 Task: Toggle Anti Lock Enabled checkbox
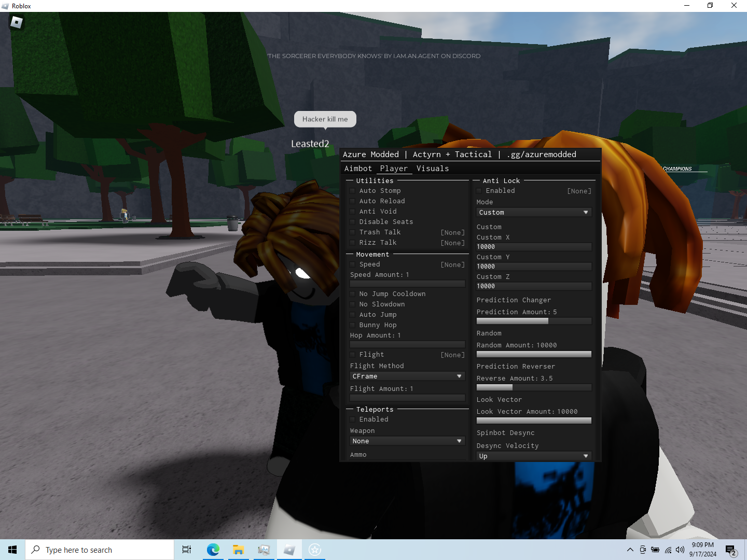[x=479, y=191]
